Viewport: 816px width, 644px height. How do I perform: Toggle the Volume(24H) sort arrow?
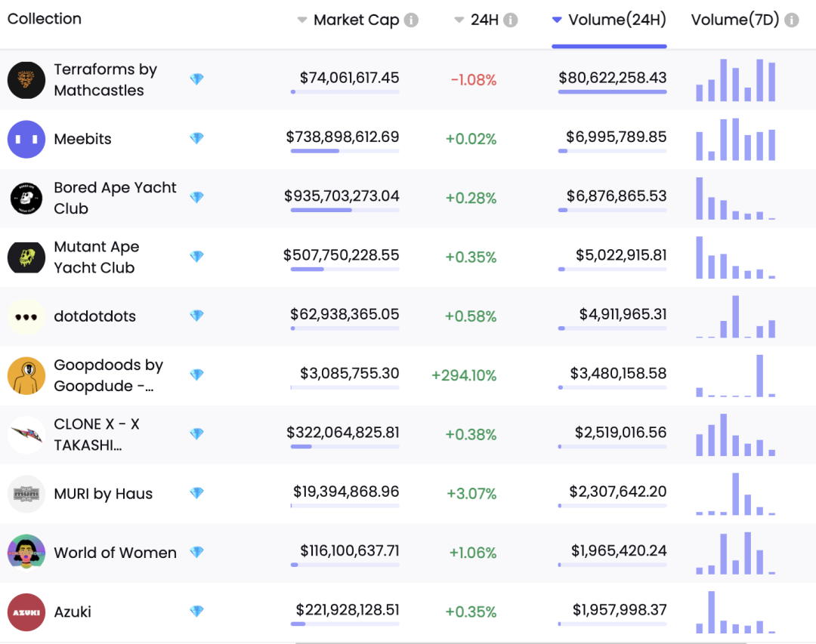click(557, 20)
